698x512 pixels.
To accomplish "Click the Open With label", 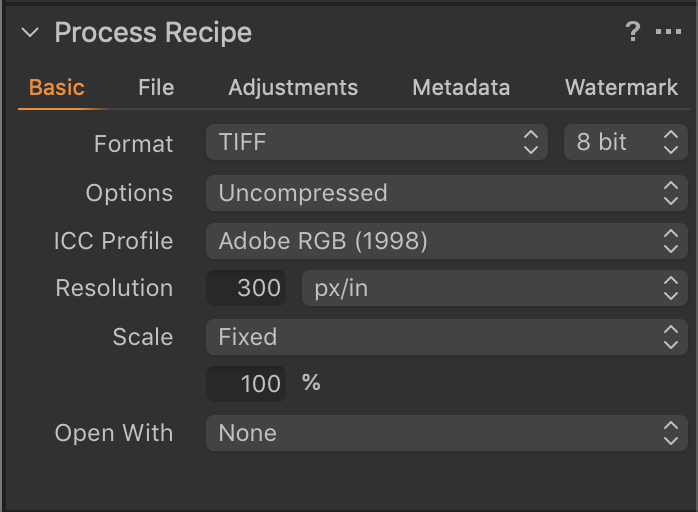I will 113,433.
